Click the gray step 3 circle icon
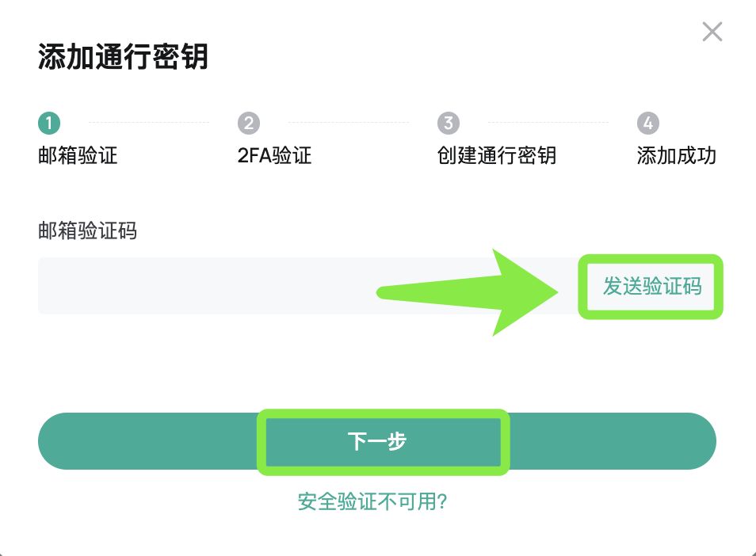Viewport: 756px width, 556px height. click(449, 124)
